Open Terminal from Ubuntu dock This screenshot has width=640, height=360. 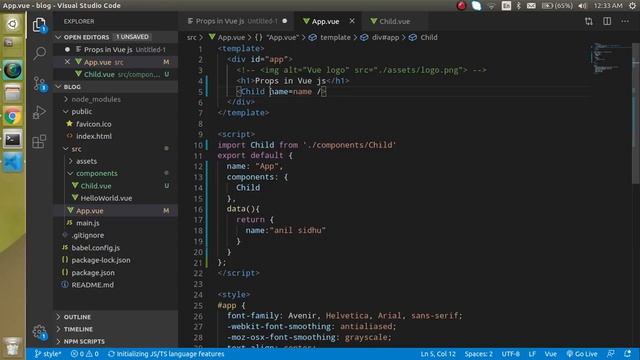pos(13,140)
